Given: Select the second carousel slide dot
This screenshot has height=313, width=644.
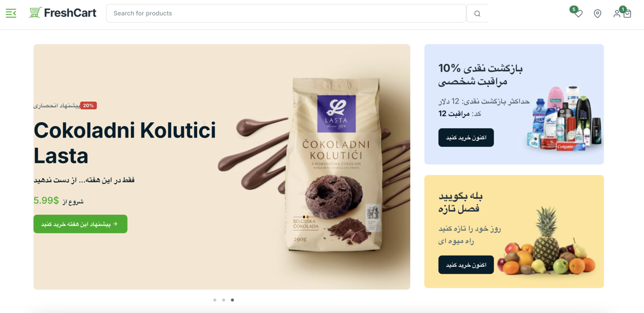Looking at the screenshot, I should (224, 300).
